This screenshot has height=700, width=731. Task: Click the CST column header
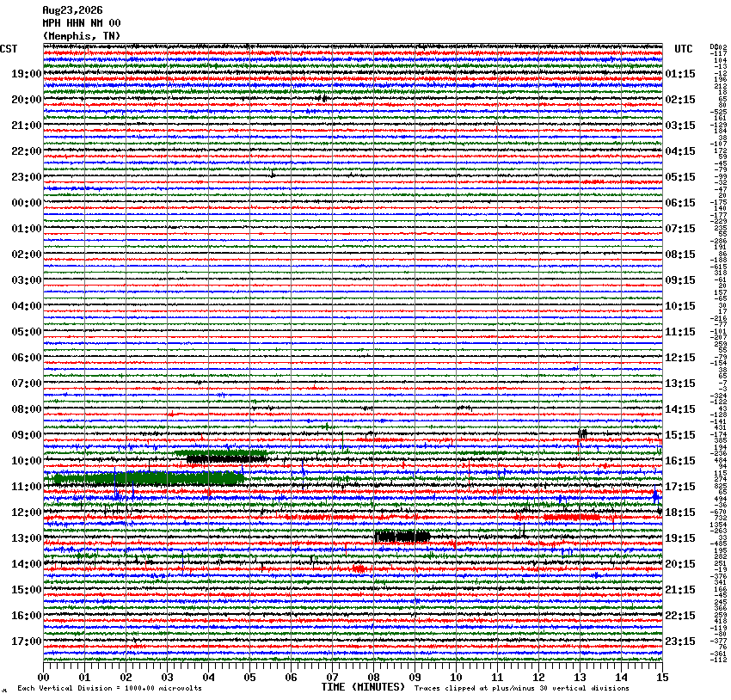pyautogui.click(x=9, y=49)
